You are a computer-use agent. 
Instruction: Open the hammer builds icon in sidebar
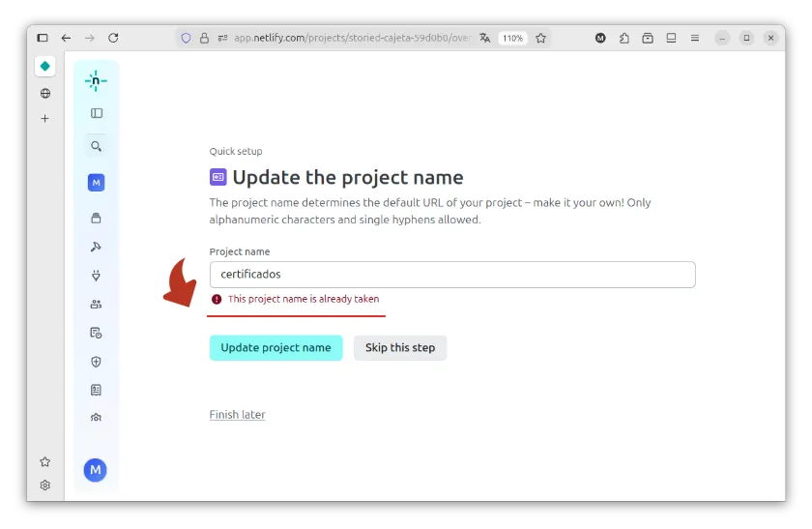pyautogui.click(x=96, y=247)
